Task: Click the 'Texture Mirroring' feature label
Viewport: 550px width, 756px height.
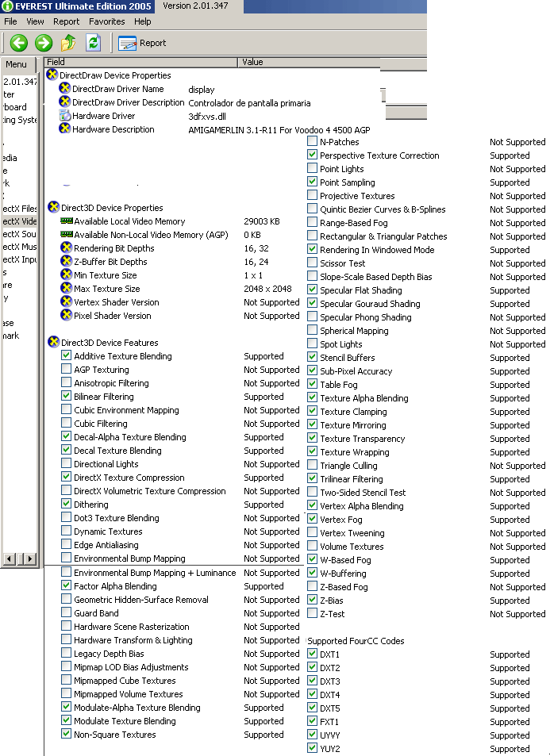Action: click(353, 425)
